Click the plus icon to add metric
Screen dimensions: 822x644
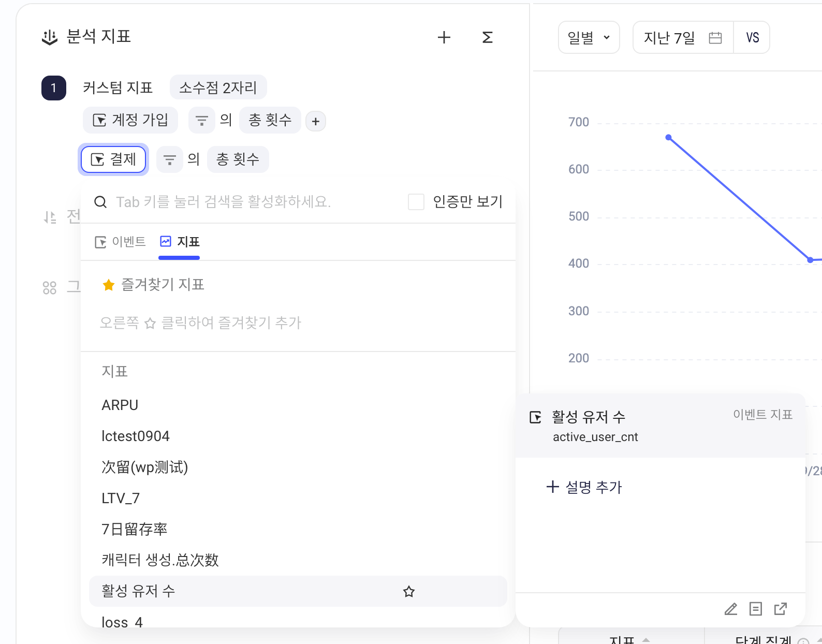[x=444, y=37]
